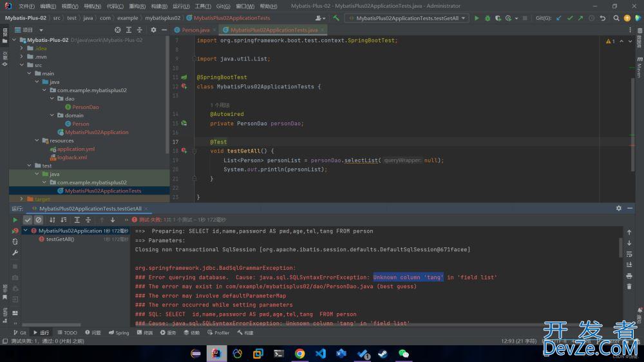Viewport: 644px width, 362px height.
Task: Open the Profiler tool window tab
Action: (218, 333)
